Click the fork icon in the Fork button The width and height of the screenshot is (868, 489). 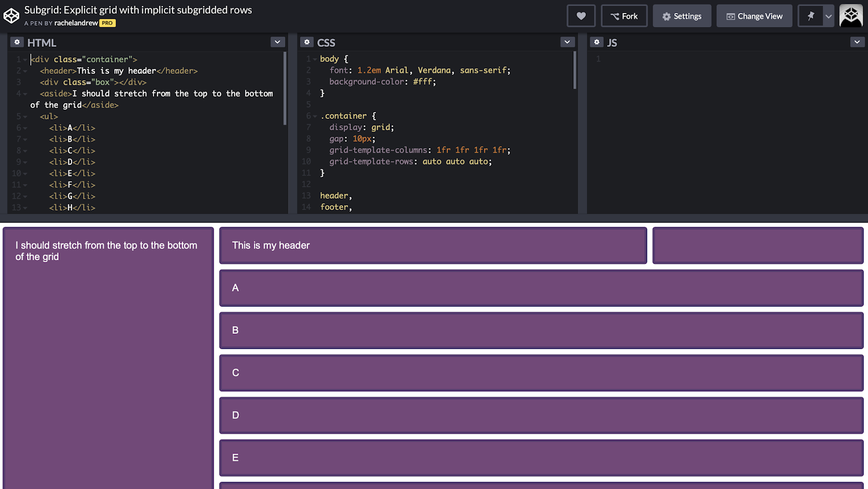pyautogui.click(x=614, y=16)
